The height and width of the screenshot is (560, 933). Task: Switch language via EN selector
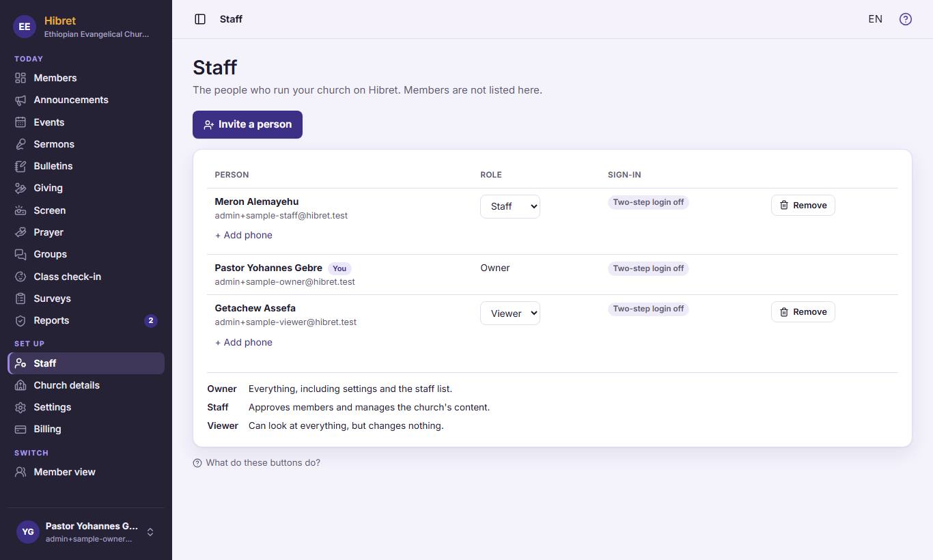click(875, 19)
